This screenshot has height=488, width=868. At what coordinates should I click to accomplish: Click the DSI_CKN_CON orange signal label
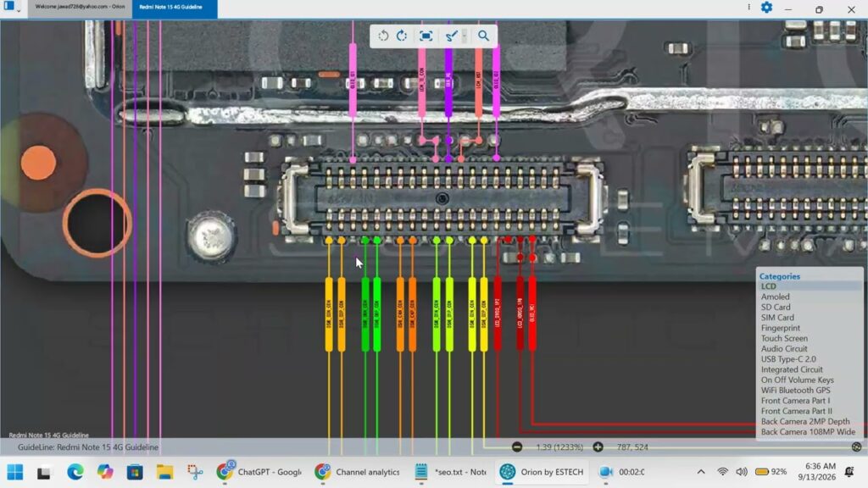[400, 314]
